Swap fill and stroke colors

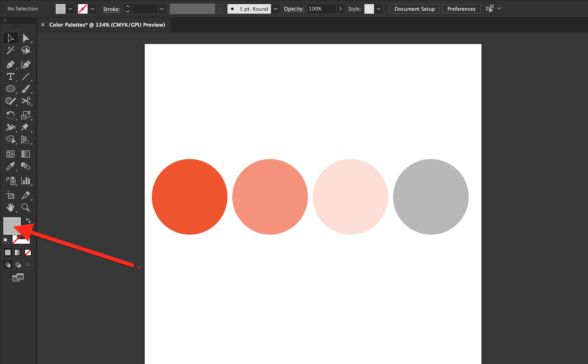tap(28, 220)
